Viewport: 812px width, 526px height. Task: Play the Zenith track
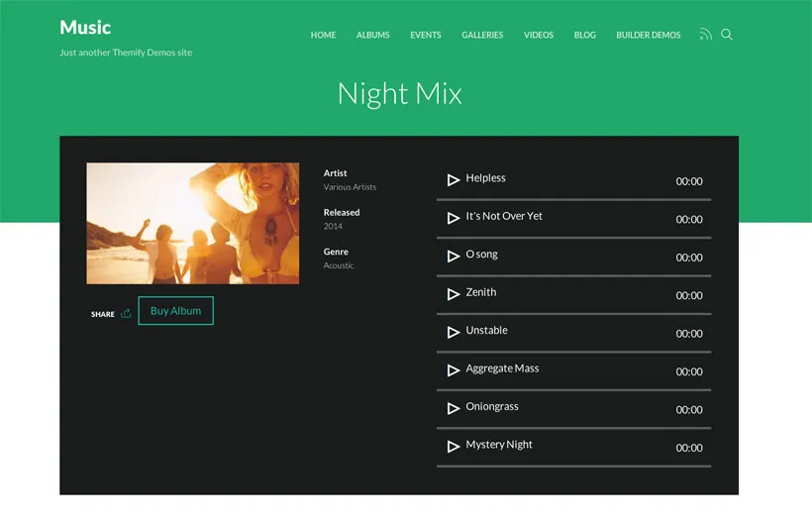coord(454,294)
